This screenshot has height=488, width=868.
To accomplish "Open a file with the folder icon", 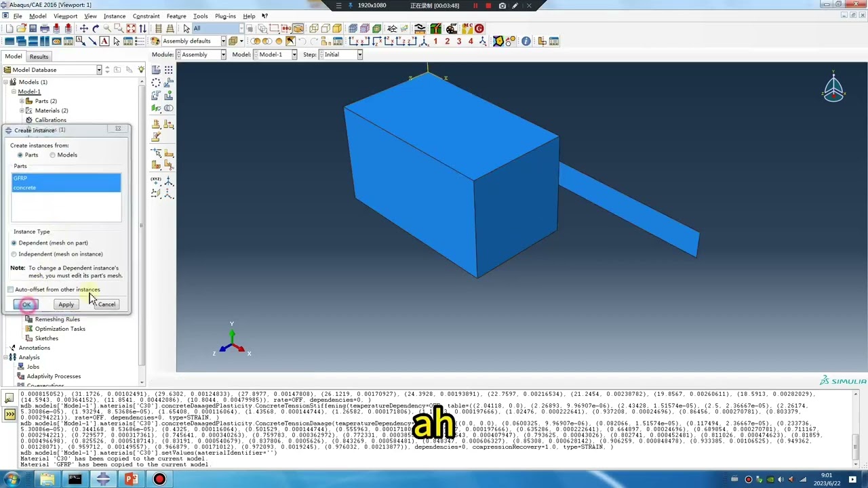I will pyautogui.click(x=21, y=28).
